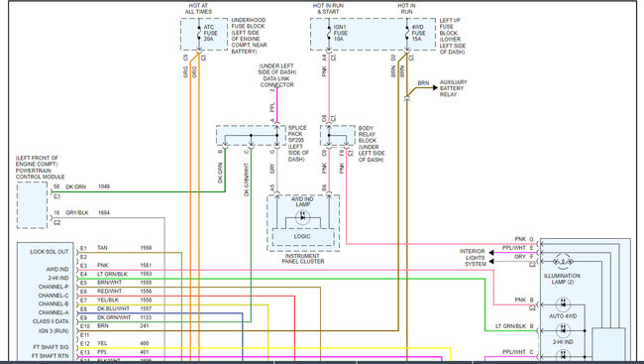Click the INTERIOR LIGHTS SYSTEM label
Image resolution: width=644 pixels, height=364 pixels.
click(474, 258)
